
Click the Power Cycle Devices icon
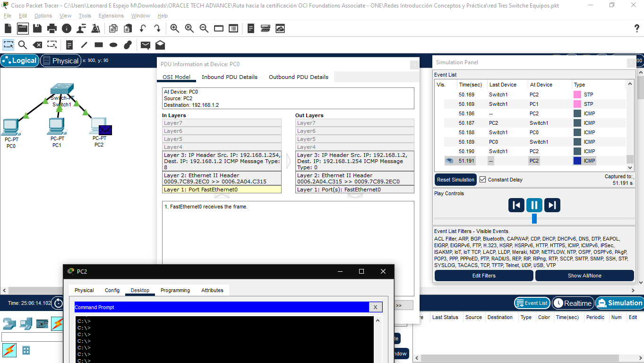click(x=58, y=303)
